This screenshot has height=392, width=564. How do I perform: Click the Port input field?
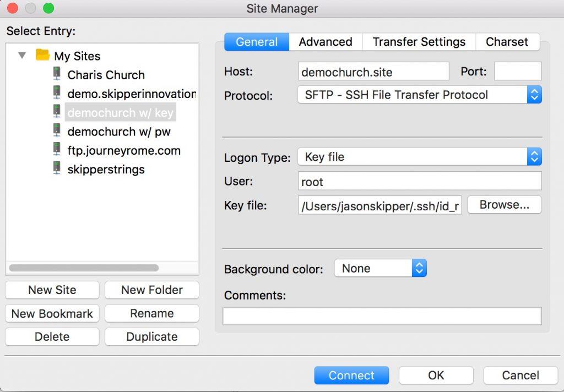[518, 71]
